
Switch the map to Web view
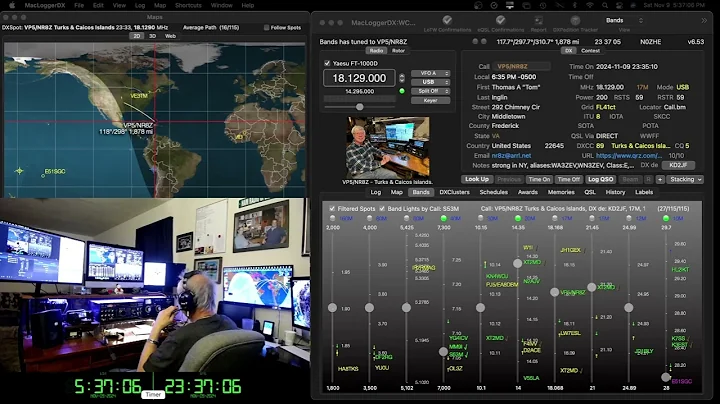click(x=170, y=36)
